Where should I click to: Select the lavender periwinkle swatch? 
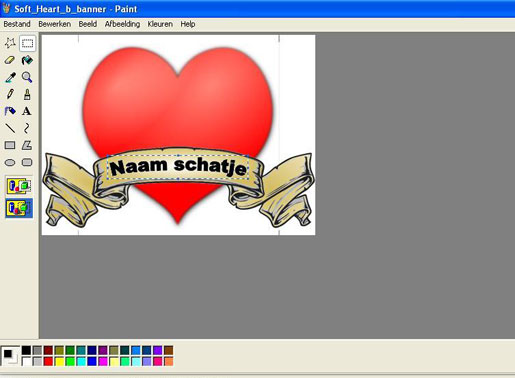(147, 361)
